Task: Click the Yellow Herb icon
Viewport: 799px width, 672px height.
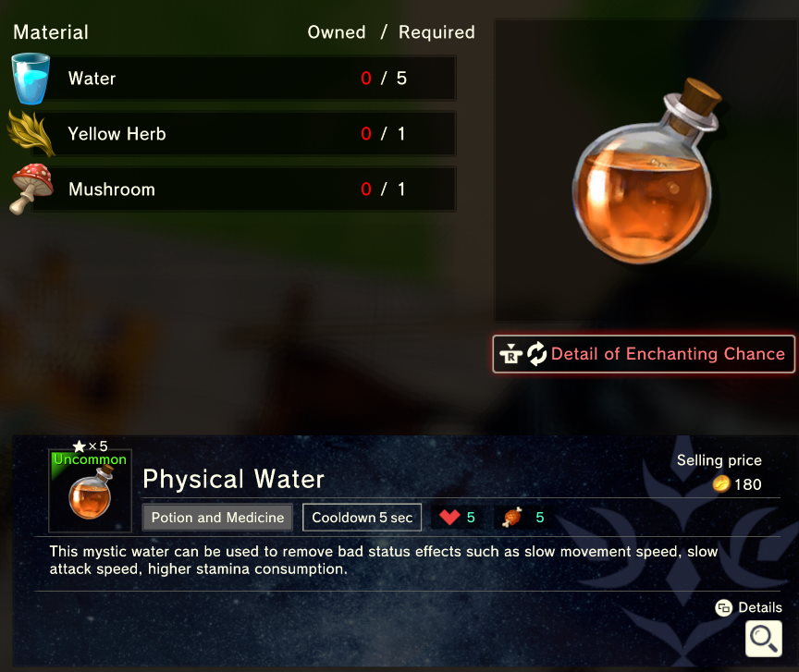Action: point(31,134)
